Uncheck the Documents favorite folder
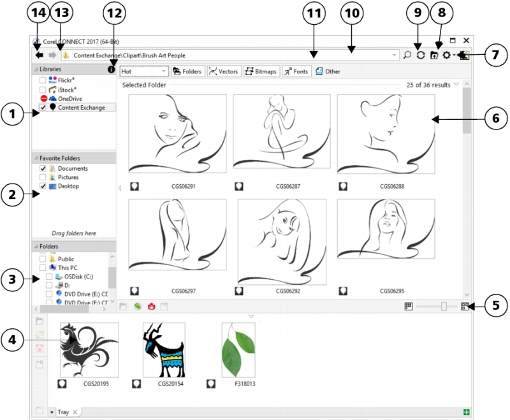510x420 pixels. [43, 168]
